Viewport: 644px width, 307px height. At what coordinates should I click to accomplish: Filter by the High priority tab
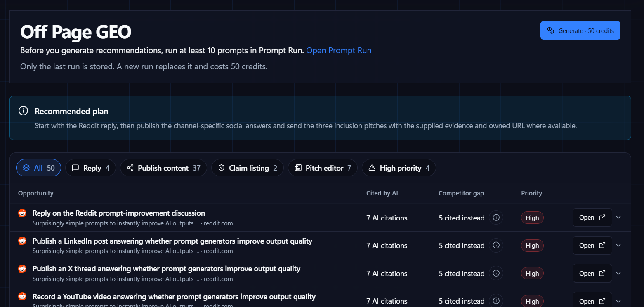(399, 168)
